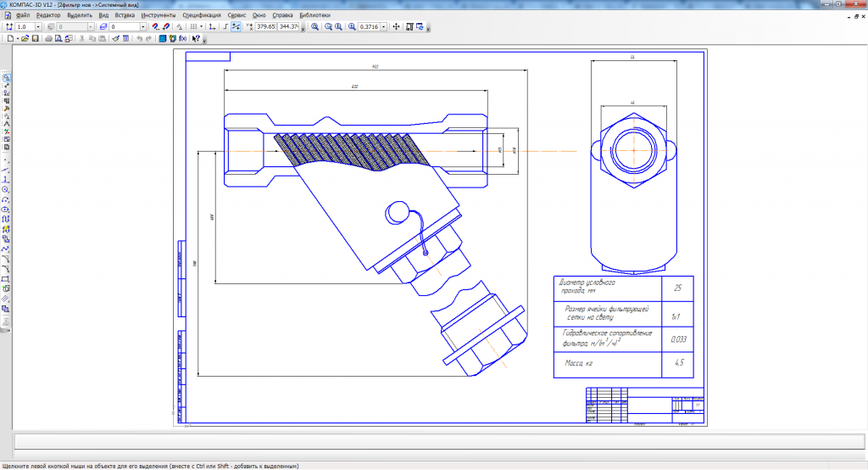
Task: Click the layer field showing 0
Action: [x=125, y=26]
